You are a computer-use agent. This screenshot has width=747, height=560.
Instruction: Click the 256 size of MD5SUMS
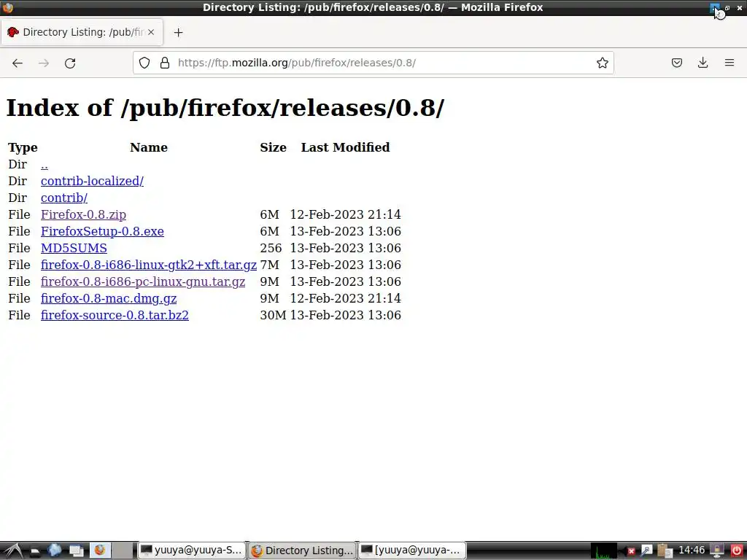pos(271,248)
